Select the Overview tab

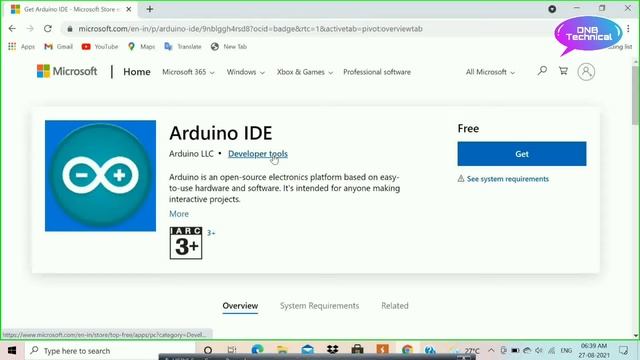click(240, 306)
